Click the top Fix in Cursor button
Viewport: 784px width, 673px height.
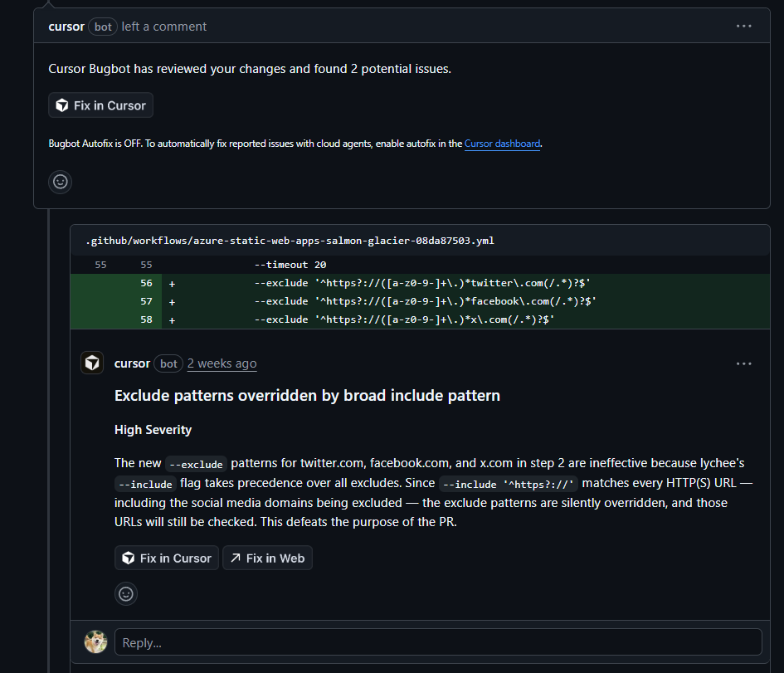100,105
